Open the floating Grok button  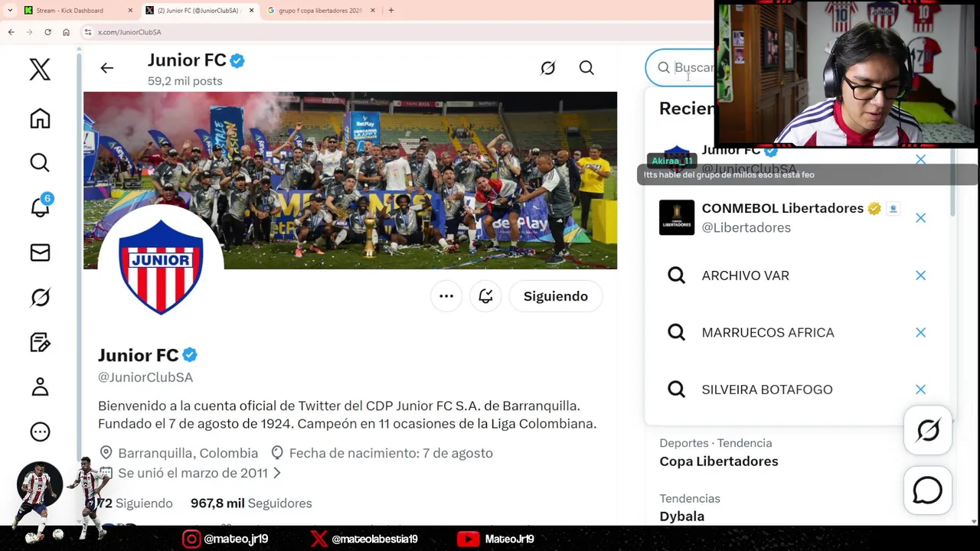(x=928, y=431)
